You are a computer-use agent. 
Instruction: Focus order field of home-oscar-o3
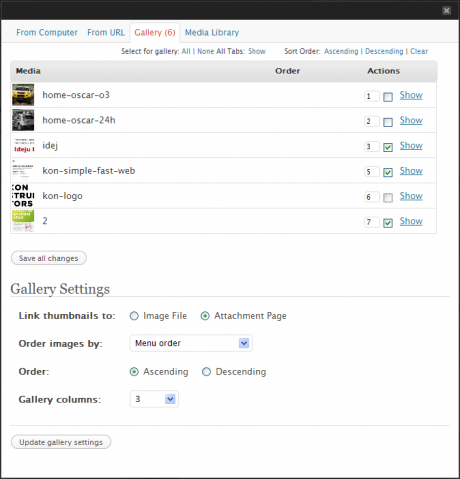click(x=372, y=96)
